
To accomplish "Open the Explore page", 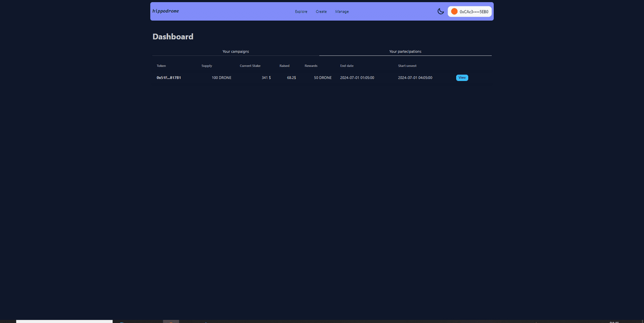I will click(301, 12).
